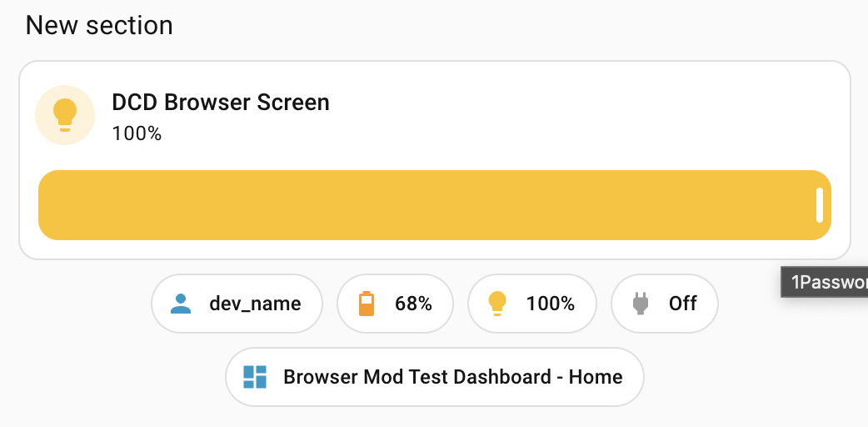Screen dimensions: 868x427
Task: Toggle the Off plug chip label
Action: pos(683,304)
